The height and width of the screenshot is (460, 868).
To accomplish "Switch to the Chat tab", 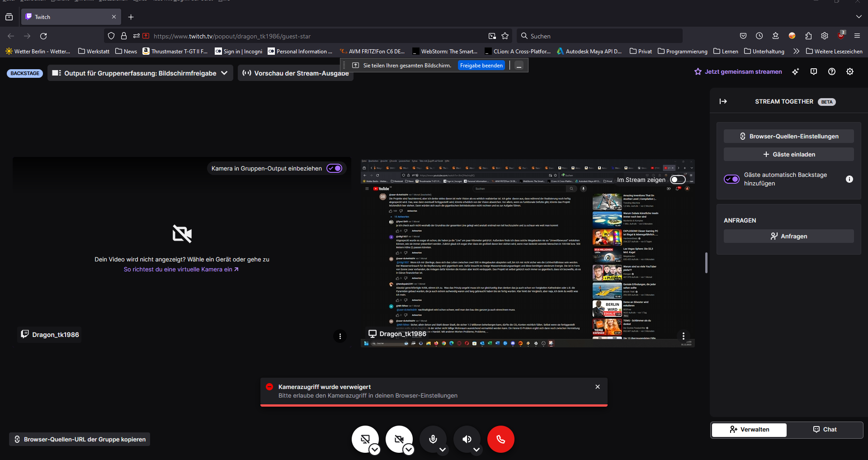I will (825, 429).
